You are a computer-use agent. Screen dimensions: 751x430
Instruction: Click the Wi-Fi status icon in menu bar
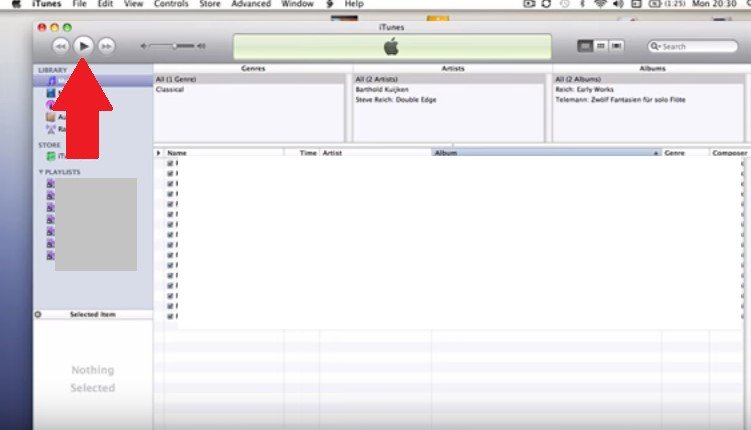(x=600, y=4)
